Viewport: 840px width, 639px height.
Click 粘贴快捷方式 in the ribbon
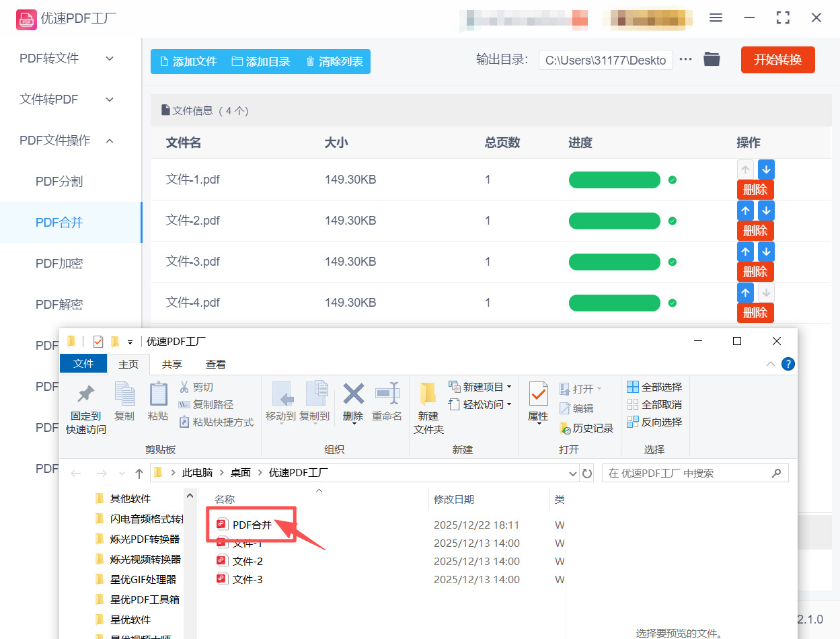pyautogui.click(x=216, y=422)
